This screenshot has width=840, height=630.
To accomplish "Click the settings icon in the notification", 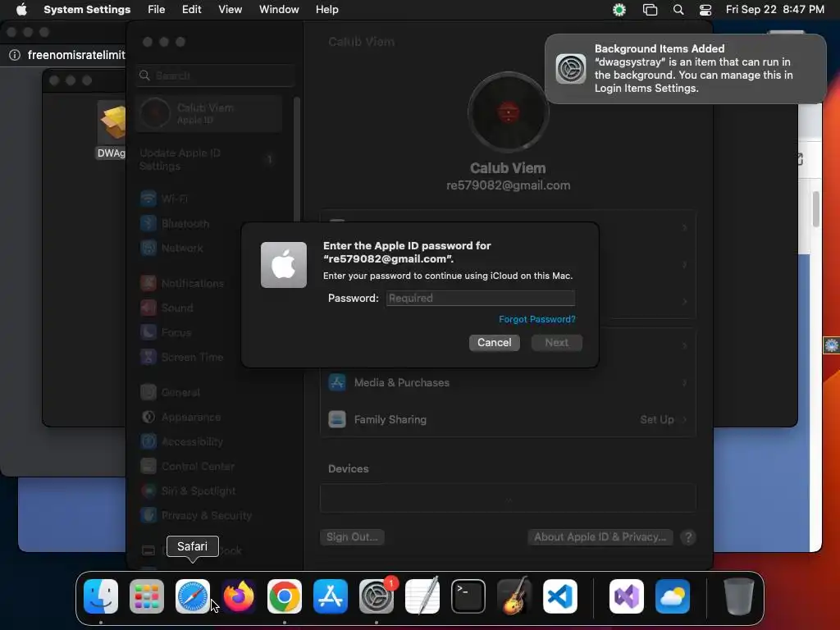I will click(x=571, y=69).
